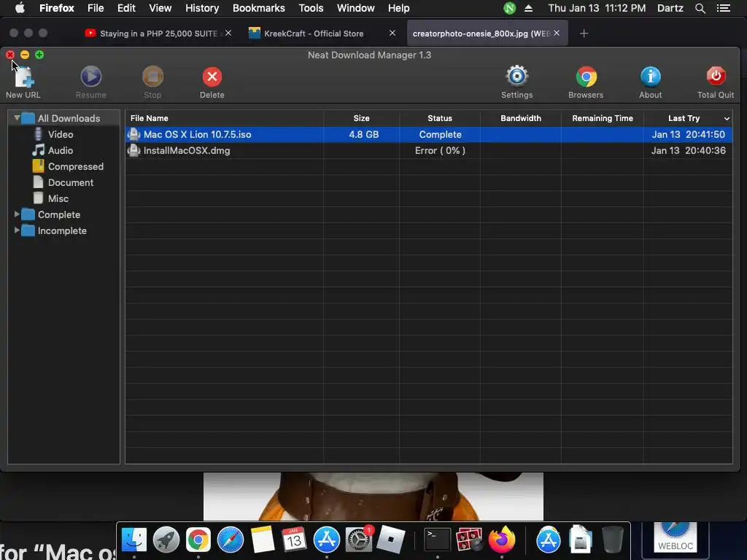Open Finder from the Dock
This screenshot has width=747, height=560.
pyautogui.click(x=134, y=540)
